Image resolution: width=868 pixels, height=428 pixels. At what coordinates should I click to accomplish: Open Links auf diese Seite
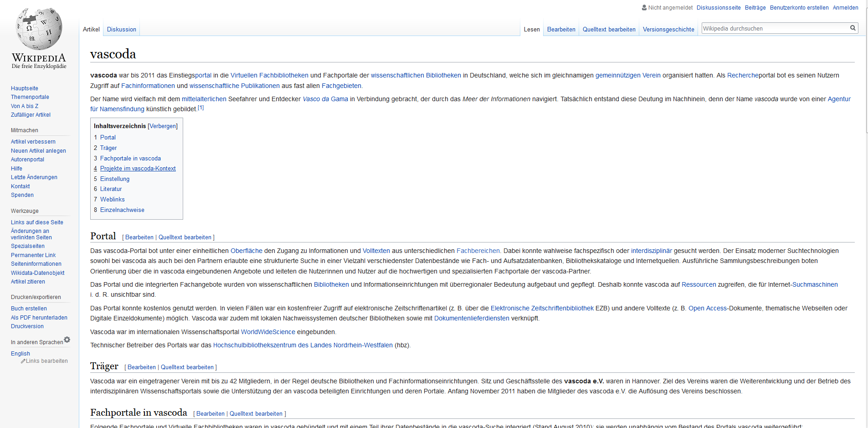37,222
